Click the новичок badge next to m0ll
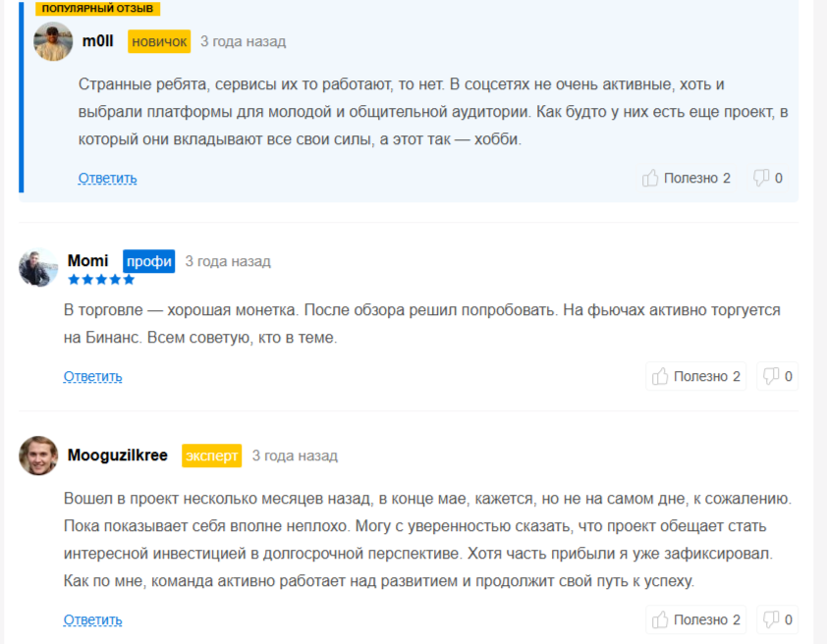The width and height of the screenshot is (827, 644). tap(159, 41)
